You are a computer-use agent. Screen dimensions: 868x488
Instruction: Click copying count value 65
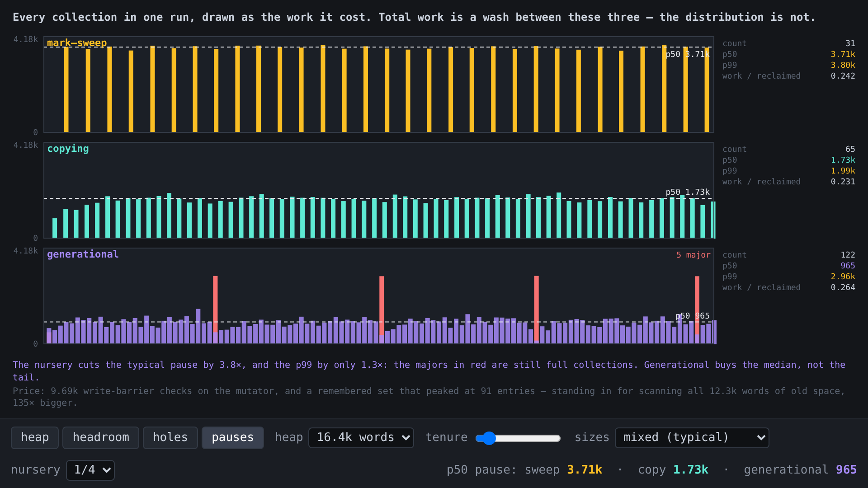click(x=850, y=149)
